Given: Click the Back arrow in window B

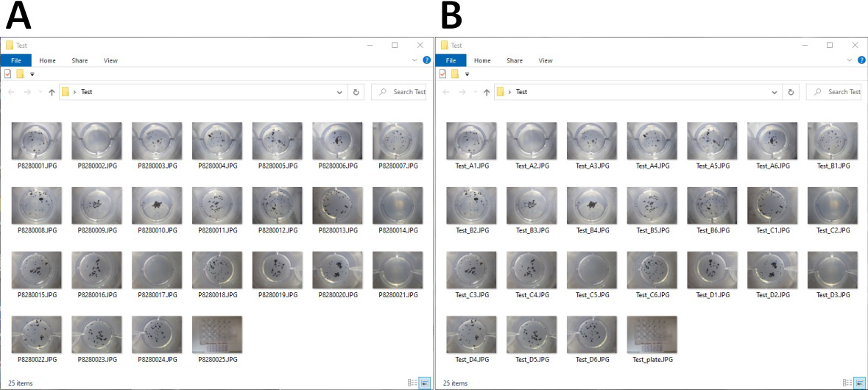Looking at the screenshot, I should pyautogui.click(x=446, y=93).
